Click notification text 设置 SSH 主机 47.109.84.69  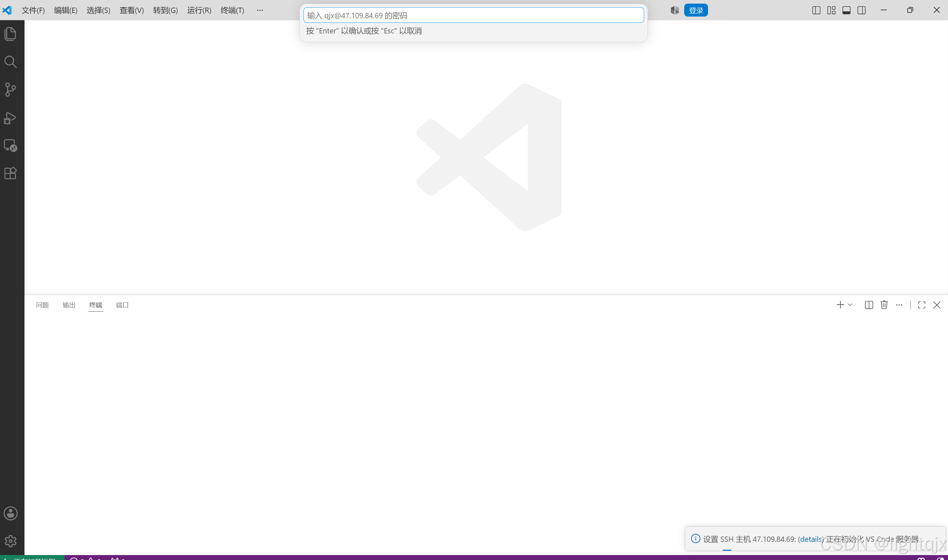click(x=749, y=539)
